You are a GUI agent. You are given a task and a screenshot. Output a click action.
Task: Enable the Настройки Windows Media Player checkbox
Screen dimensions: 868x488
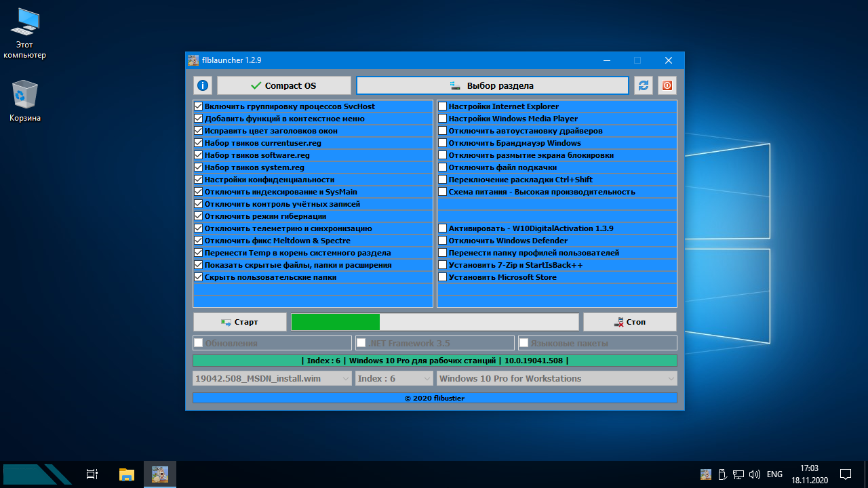coord(443,119)
